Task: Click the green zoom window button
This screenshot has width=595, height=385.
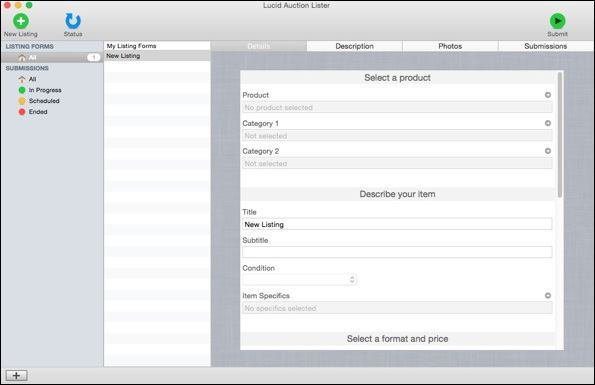Action: (29, 5)
